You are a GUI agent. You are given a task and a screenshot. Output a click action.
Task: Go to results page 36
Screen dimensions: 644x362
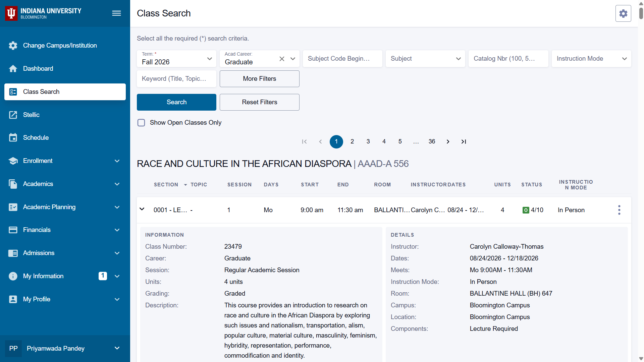(432, 142)
